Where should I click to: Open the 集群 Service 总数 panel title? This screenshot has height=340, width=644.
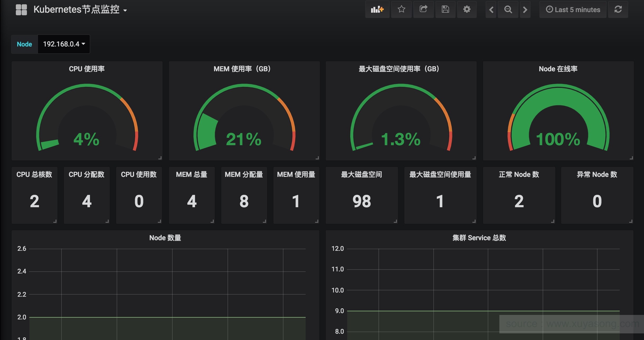point(479,238)
